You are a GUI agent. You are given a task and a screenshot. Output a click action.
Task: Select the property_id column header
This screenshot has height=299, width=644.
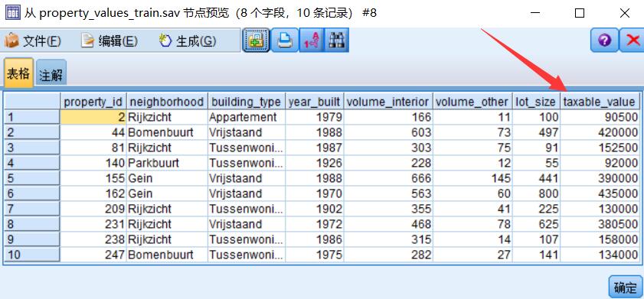click(x=93, y=101)
